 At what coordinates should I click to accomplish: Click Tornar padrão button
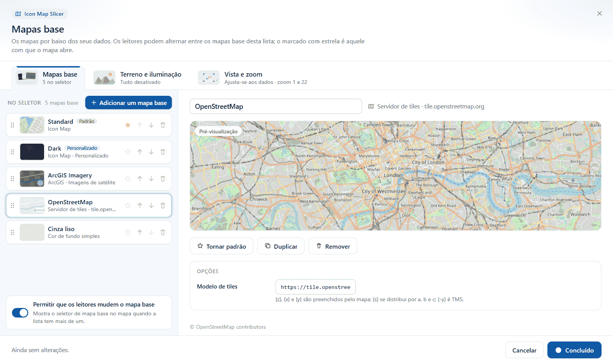click(x=221, y=246)
